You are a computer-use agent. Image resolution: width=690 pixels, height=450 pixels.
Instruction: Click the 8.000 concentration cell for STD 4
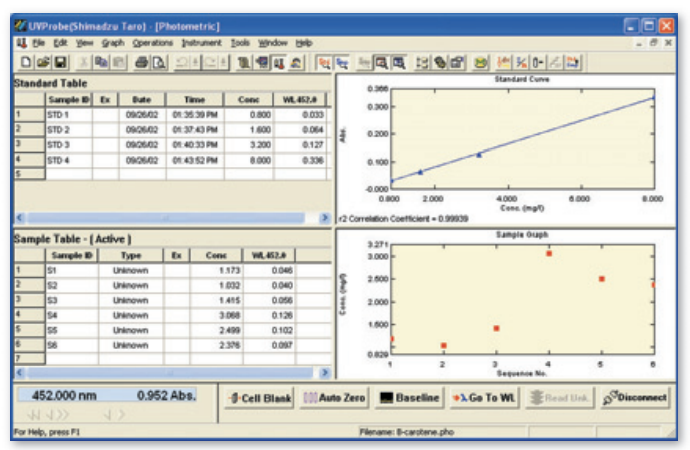249,160
